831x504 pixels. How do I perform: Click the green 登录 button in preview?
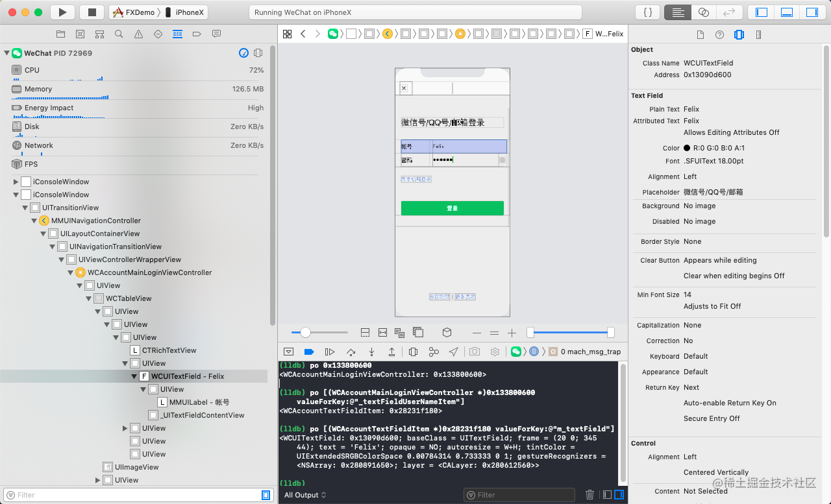click(x=453, y=208)
